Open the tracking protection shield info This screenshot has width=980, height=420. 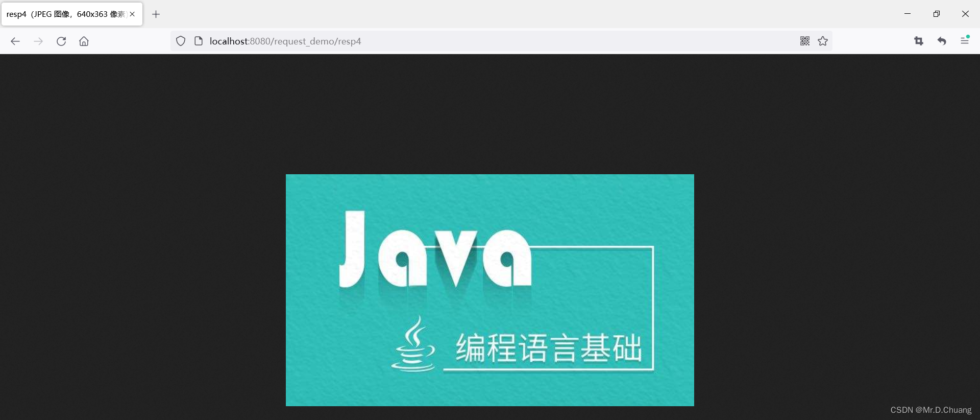pos(181,41)
